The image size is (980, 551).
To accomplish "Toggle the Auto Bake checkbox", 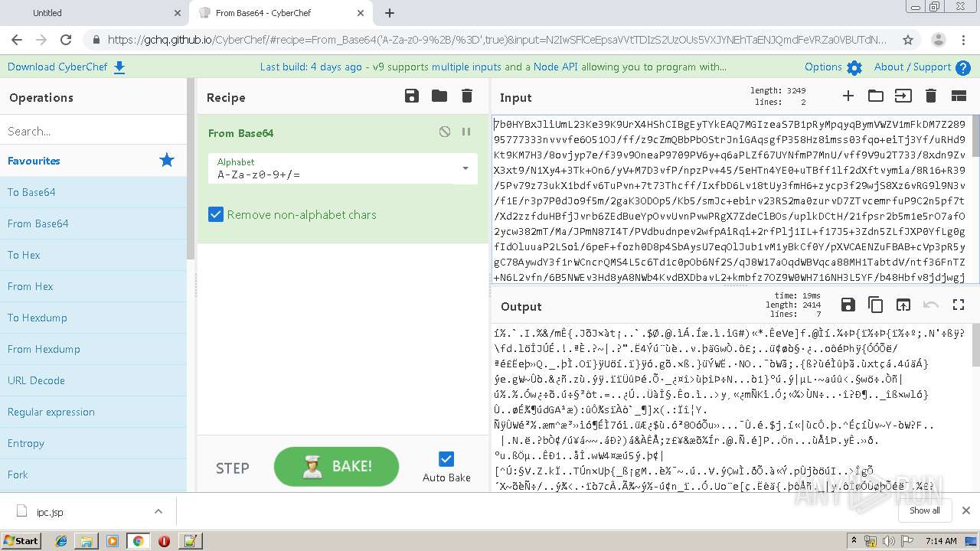I will click(446, 458).
